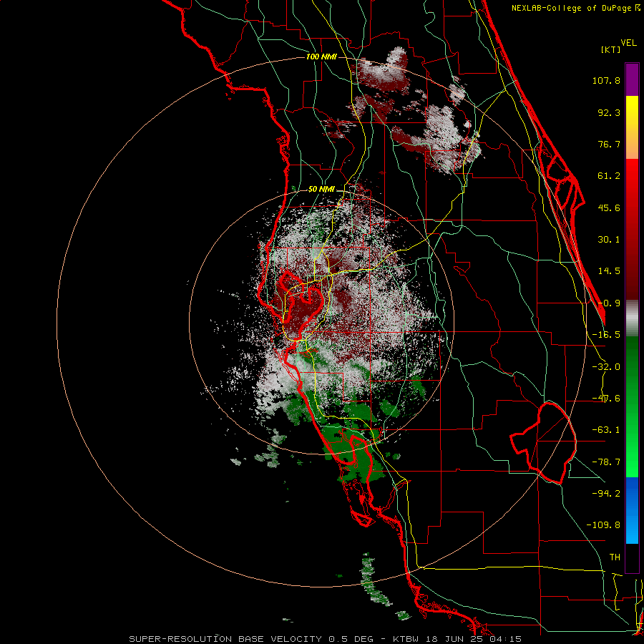This screenshot has width=644, height=644.
Task: Click the 100 NMI range ring label
Action: click(x=321, y=57)
